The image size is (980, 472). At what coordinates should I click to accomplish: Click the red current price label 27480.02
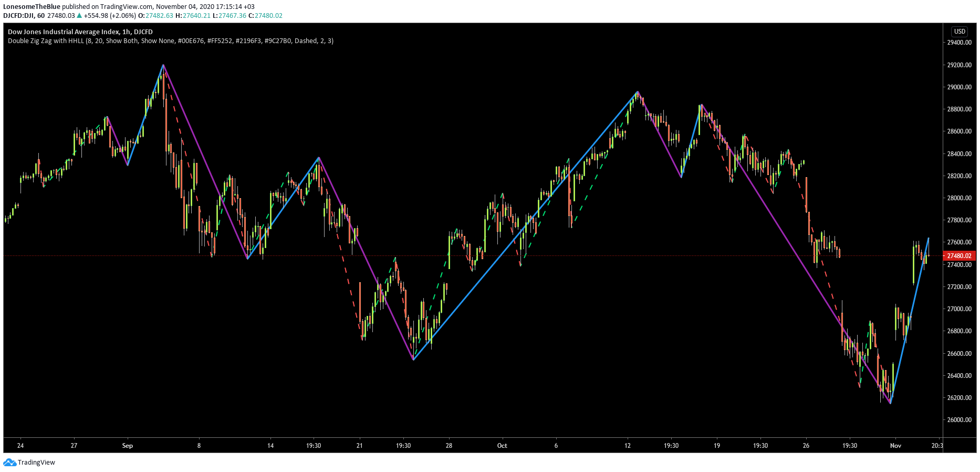[x=959, y=256]
